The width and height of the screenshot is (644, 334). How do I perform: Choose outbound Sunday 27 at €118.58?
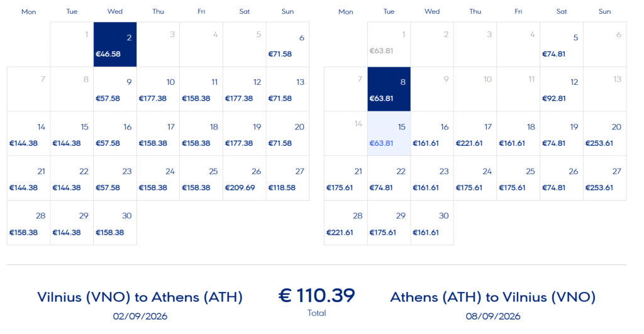pos(287,179)
